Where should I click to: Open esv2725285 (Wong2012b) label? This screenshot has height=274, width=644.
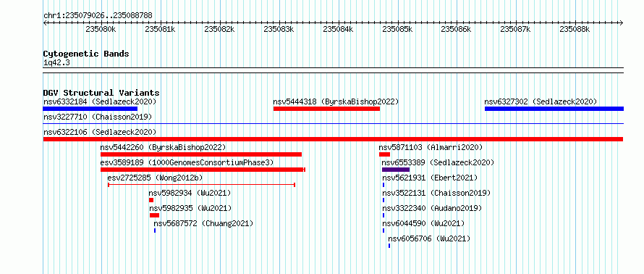[x=156, y=178]
